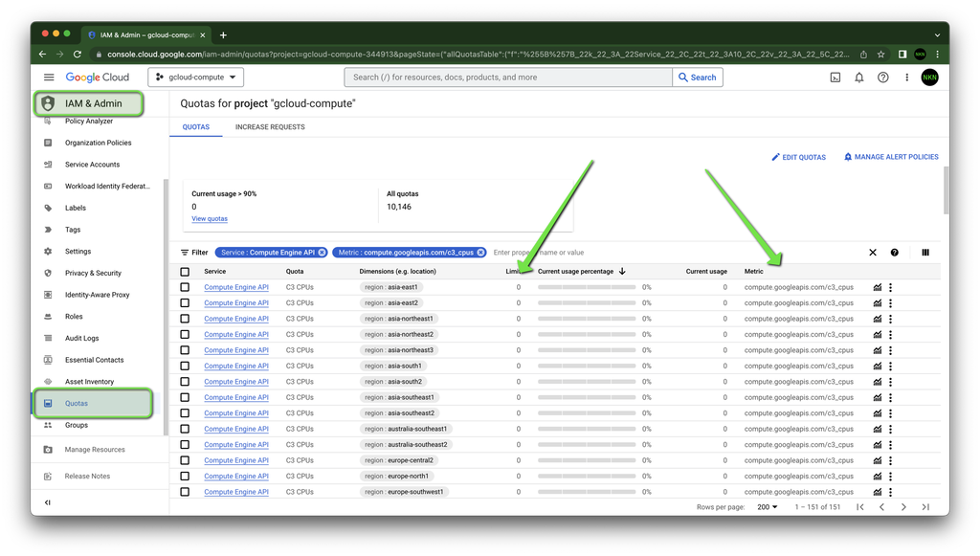
Task: Open Organization Policies in the sidebar
Action: pos(99,143)
